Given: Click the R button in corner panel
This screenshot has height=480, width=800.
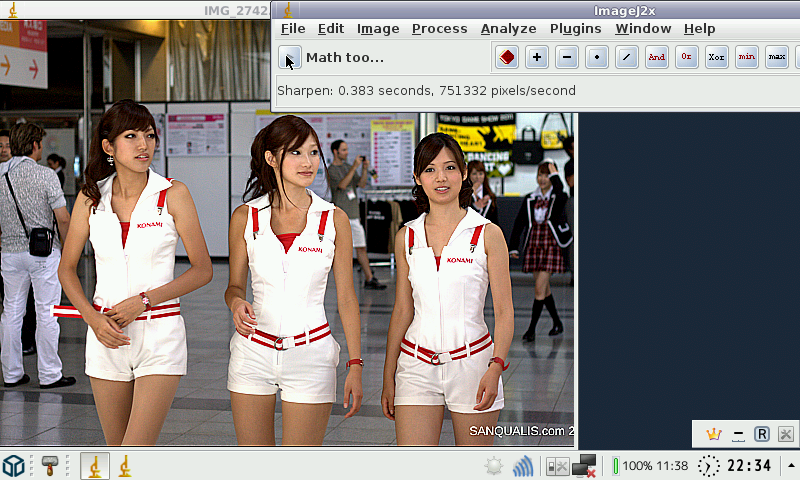Looking at the screenshot, I should click(762, 434).
